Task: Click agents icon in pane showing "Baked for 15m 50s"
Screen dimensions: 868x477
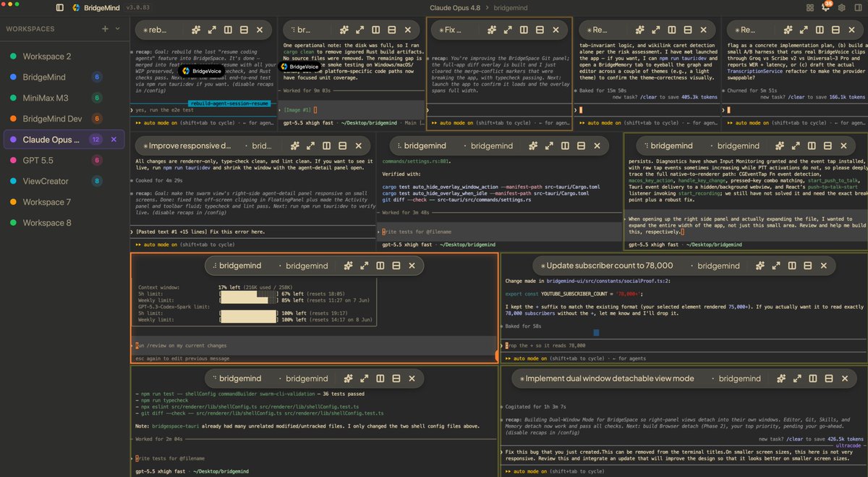Action: (639, 30)
